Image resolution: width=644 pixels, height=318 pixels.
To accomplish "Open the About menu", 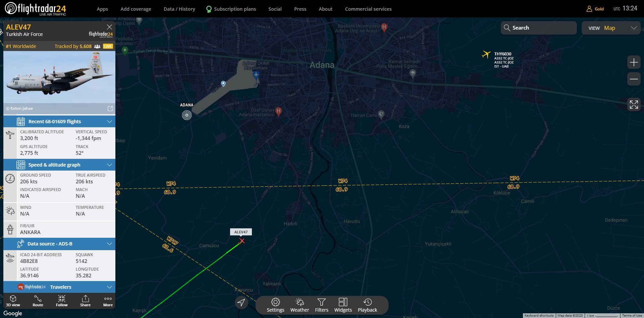I will [326, 9].
